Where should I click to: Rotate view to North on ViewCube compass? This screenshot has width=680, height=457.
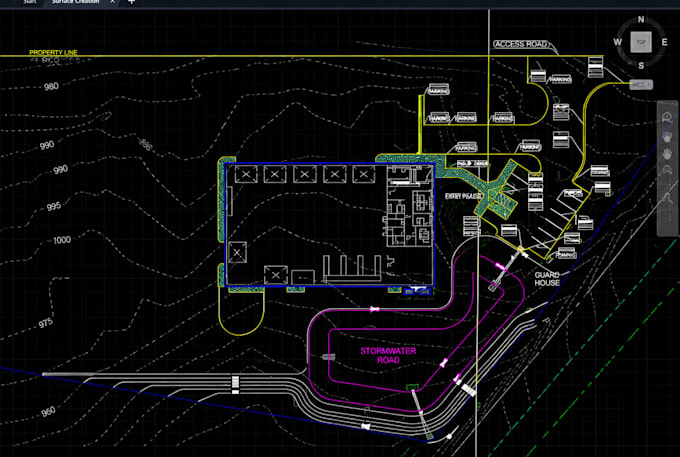coord(641,20)
